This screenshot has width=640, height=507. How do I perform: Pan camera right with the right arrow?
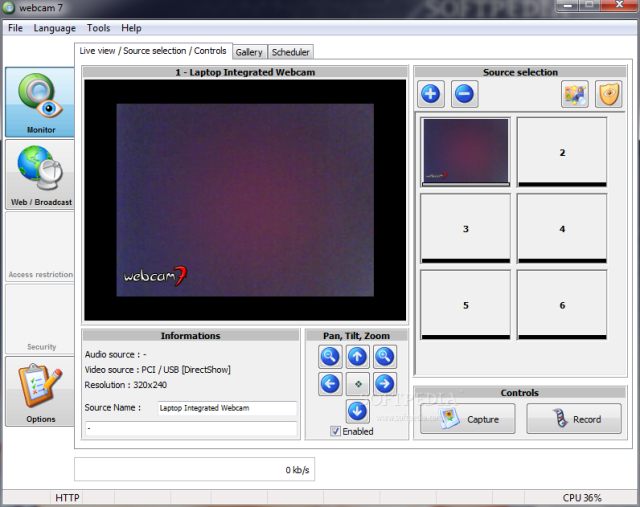[x=384, y=384]
